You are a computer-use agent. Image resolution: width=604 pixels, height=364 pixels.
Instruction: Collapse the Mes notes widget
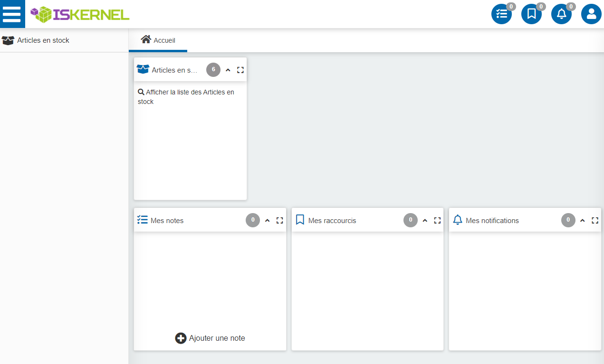coord(267,220)
